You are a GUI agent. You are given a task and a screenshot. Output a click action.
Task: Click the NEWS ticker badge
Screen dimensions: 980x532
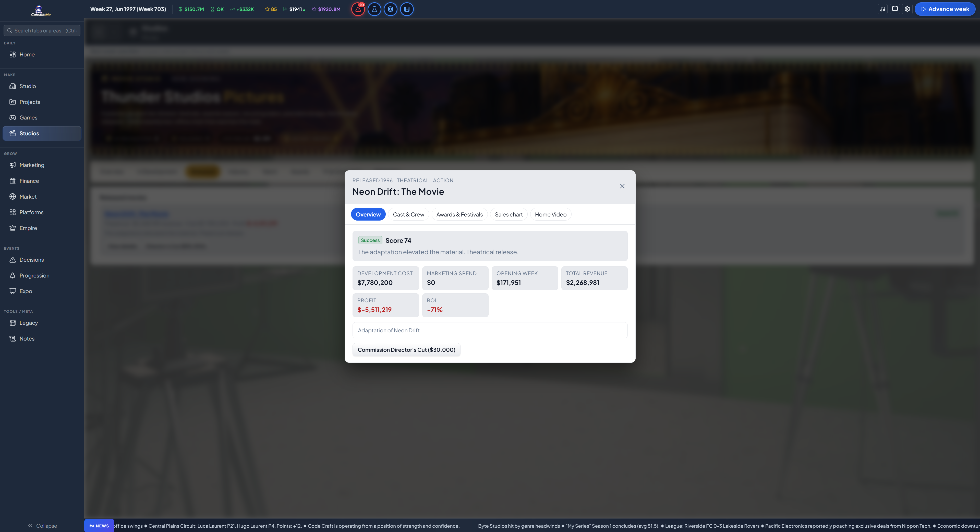click(x=99, y=526)
